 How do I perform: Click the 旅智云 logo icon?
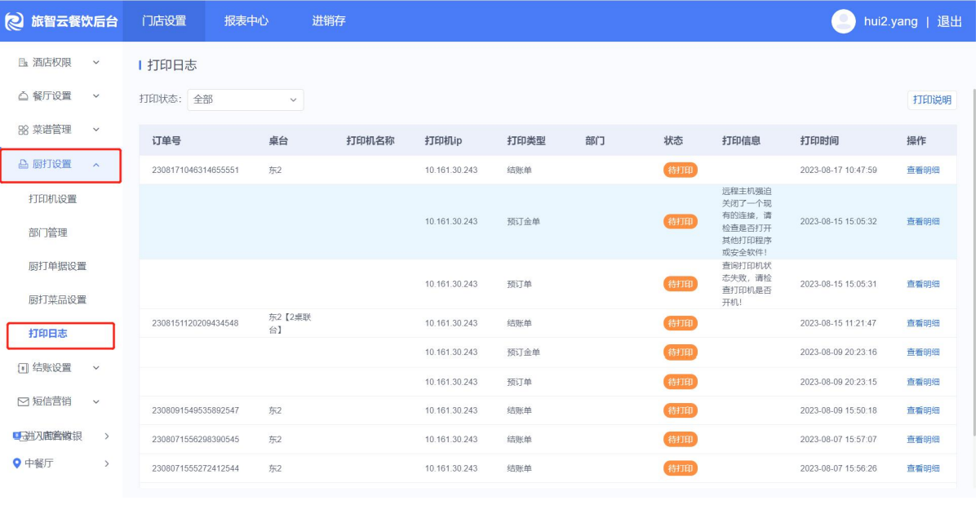[x=15, y=21]
